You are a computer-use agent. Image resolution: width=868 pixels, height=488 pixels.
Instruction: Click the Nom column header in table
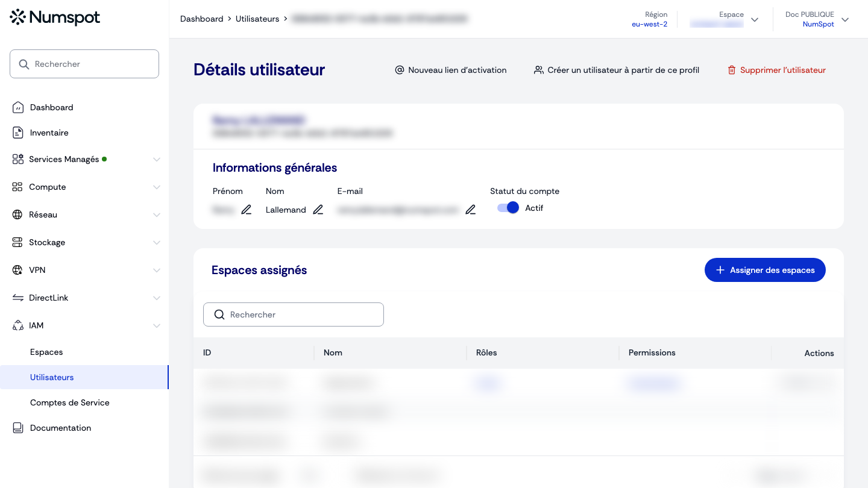click(x=333, y=352)
